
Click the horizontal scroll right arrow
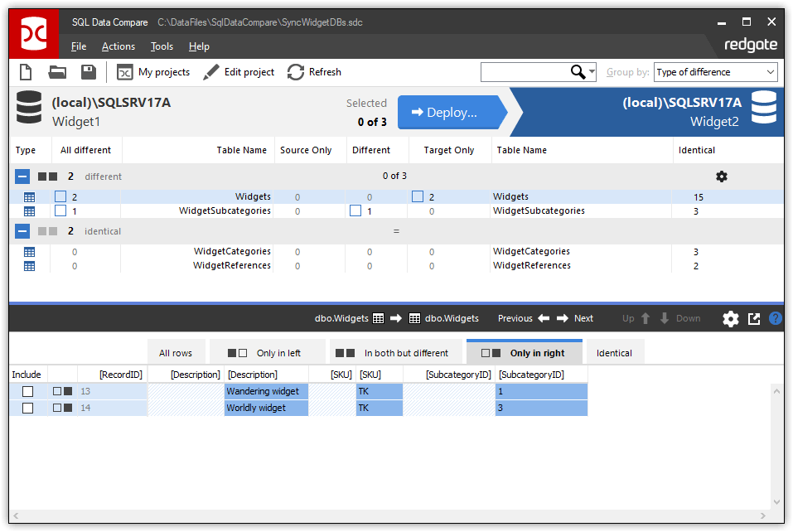[x=763, y=515]
